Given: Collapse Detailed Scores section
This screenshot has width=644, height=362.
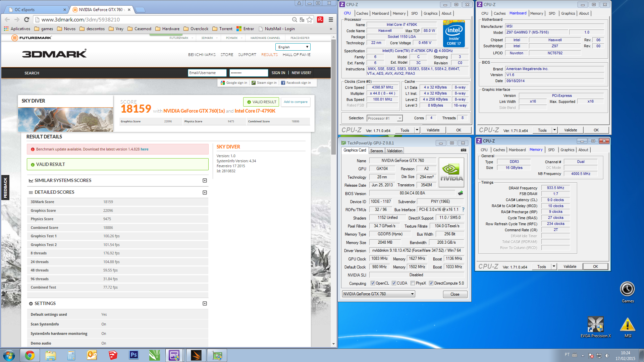Looking at the screenshot, I should pos(205,192).
